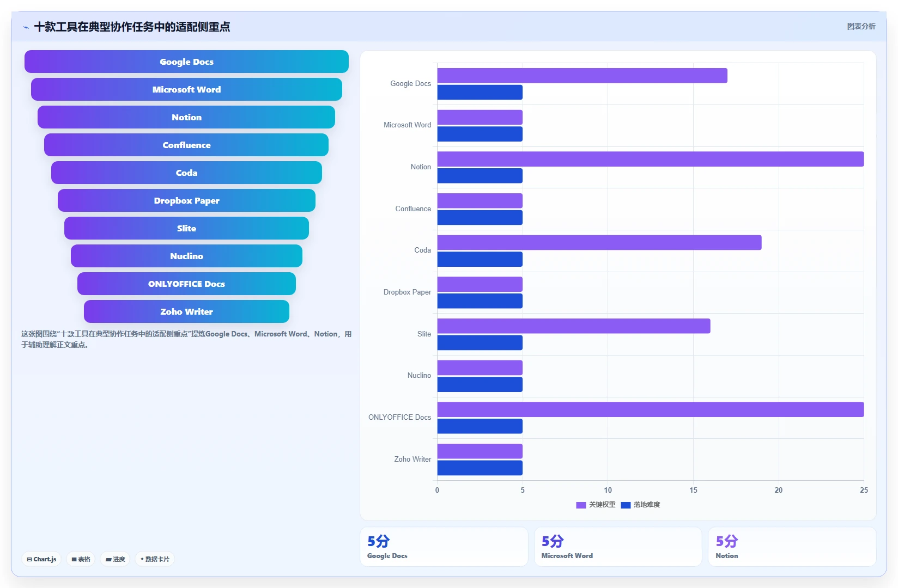Viewport: 898px width, 588px height.
Task: Select the ONLYOFFICE Docs funnel bar
Action: pyautogui.click(x=186, y=284)
